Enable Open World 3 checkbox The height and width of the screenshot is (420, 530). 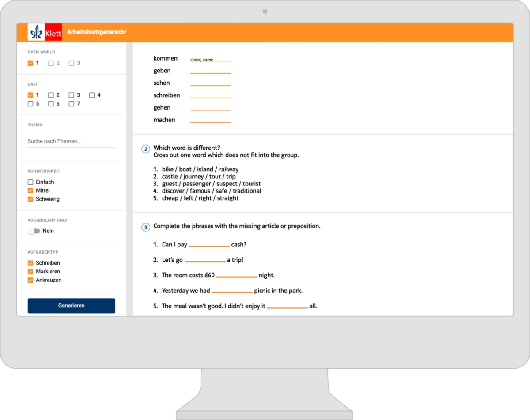click(x=72, y=63)
